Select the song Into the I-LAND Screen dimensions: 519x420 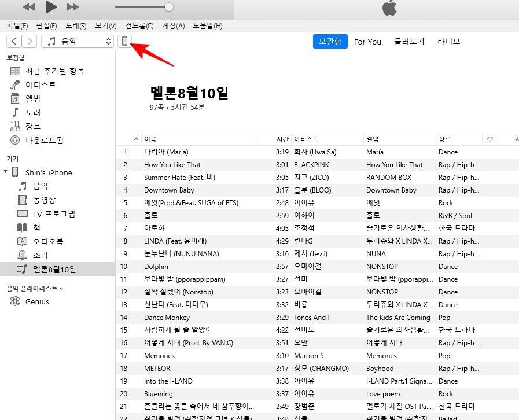point(168,381)
